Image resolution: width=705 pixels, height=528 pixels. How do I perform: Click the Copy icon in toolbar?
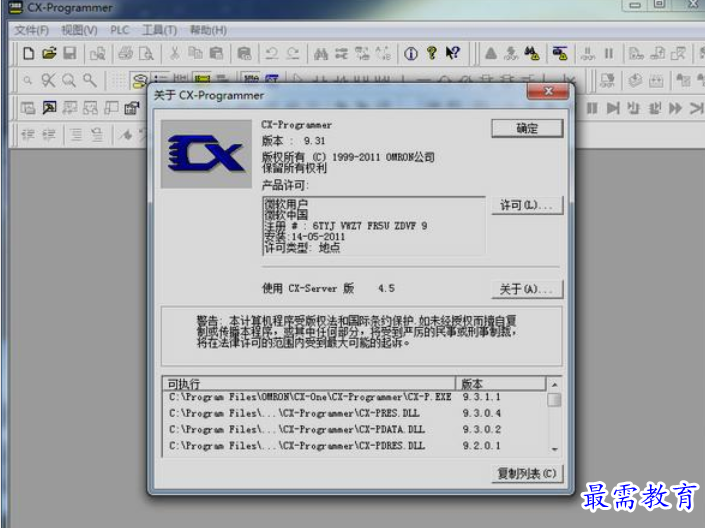pyautogui.click(x=195, y=53)
